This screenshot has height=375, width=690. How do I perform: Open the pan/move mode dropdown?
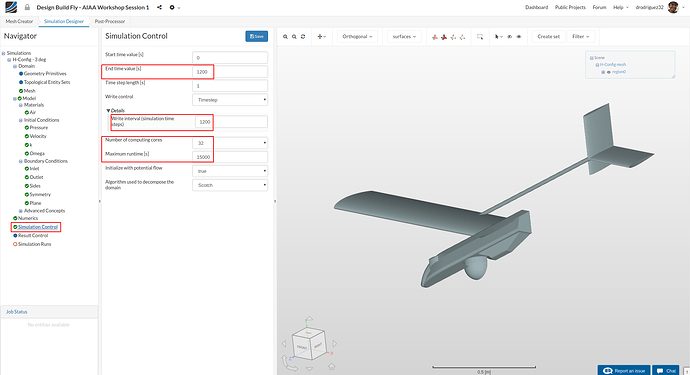click(x=322, y=37)
